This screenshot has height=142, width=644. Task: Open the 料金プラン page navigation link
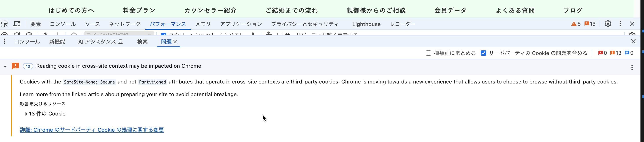point(139,10)
